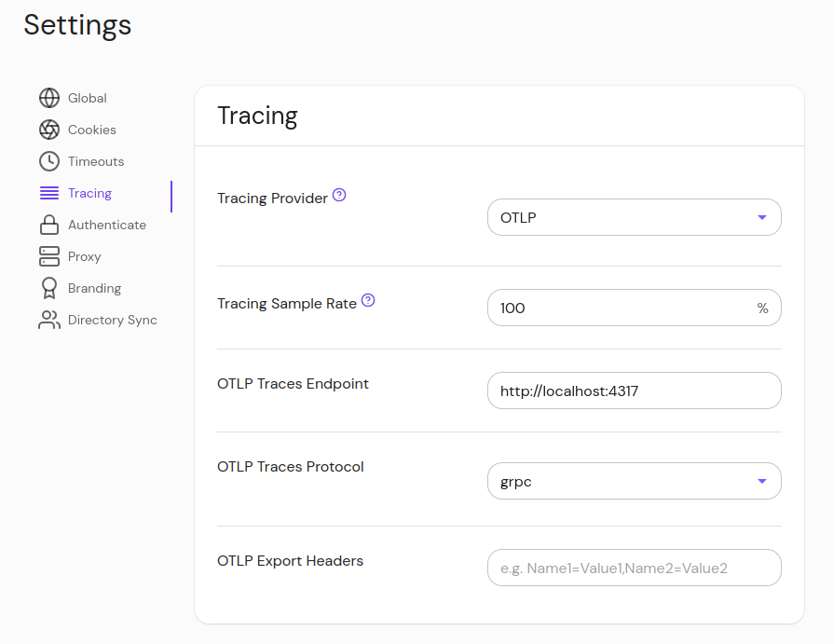This screenshot has width=833, height=644.
Task: Click the OTLP Export Headers input box
Action: tap(634, 567)
